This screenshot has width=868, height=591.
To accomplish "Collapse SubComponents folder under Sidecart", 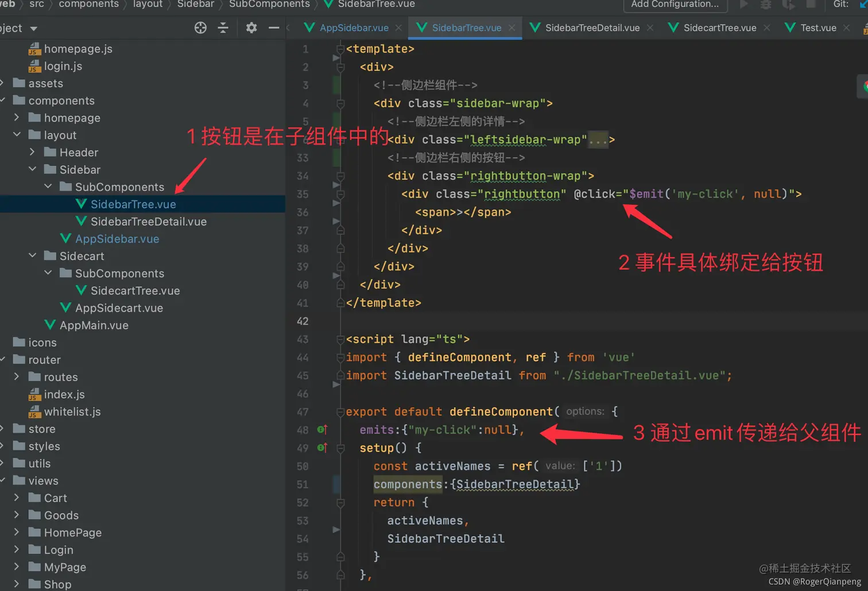I will coord(48,273).
